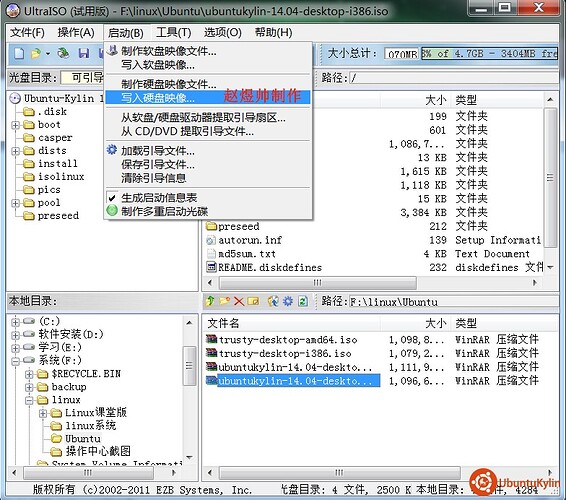Click the md5sum.txt file icon
The height and width of the screenshot is (500, 566).
coord(211,254)
